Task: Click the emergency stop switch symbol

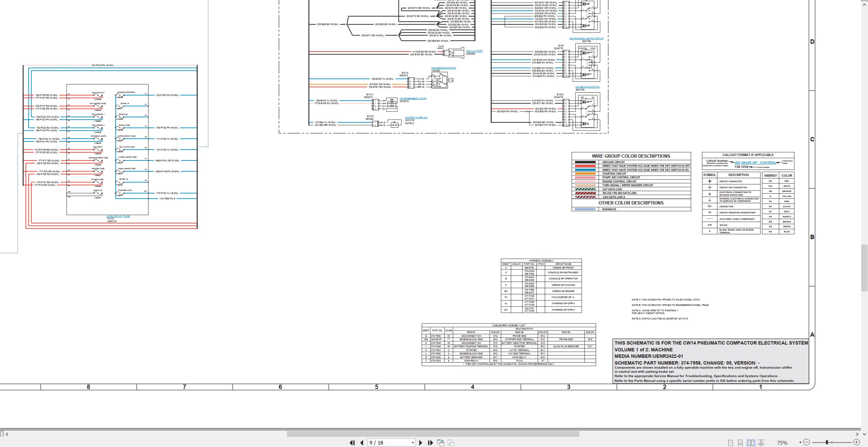Action: click(x=392, y=104)
